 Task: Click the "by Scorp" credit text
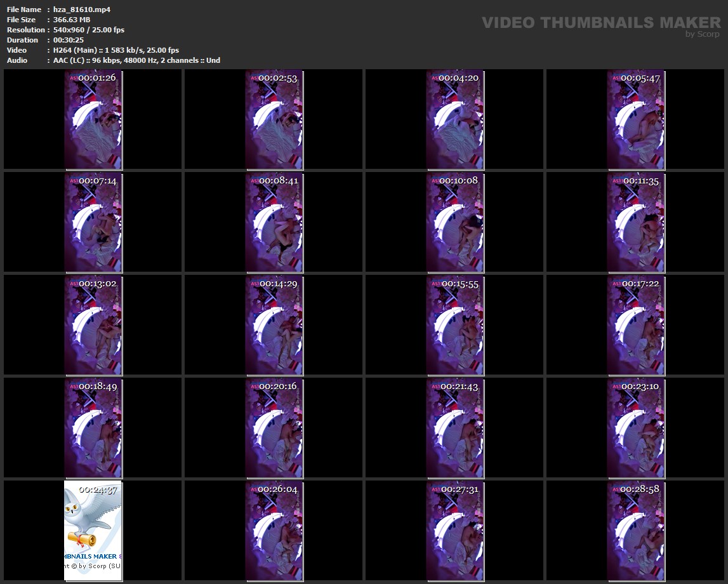coord(703,34)
